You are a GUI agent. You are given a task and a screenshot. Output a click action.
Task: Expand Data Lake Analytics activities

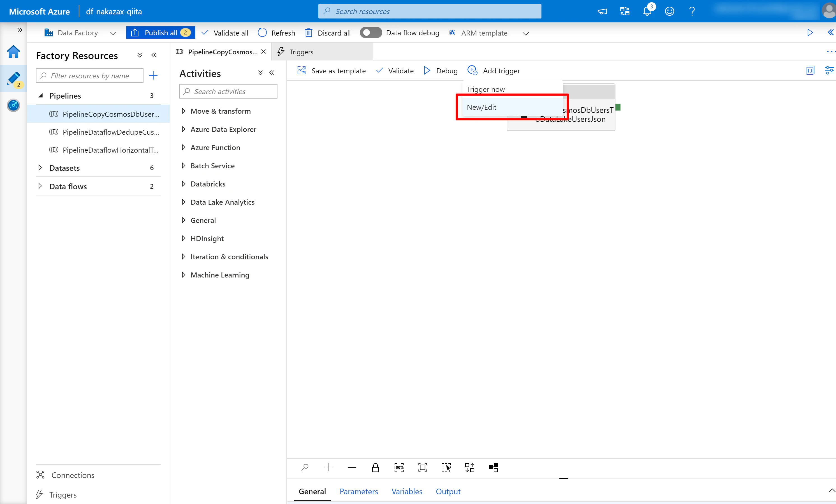[184, 202]
